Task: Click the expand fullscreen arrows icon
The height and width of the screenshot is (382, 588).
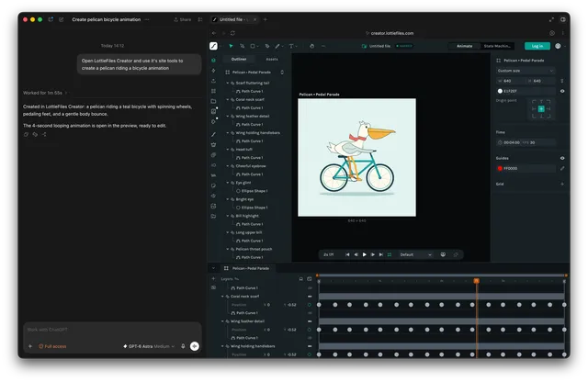Action: coord(551,19)
